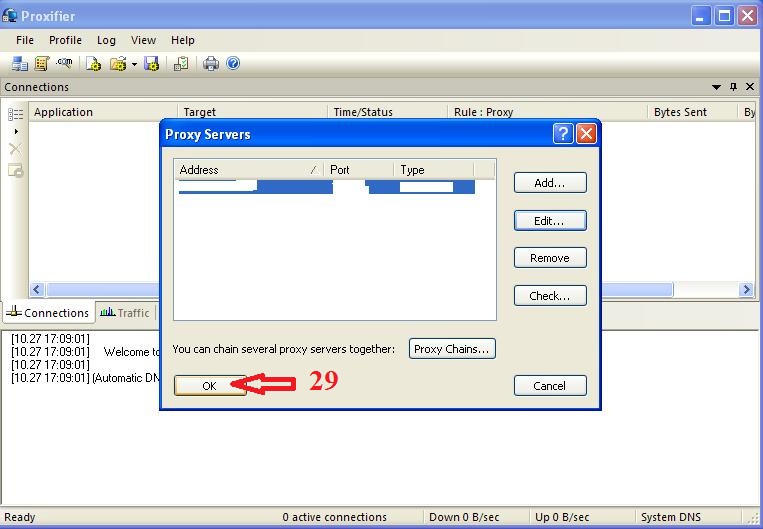The image size is (763, 529).
Task: Click Proxy Servers dialog help button
Action: (563, 133)
